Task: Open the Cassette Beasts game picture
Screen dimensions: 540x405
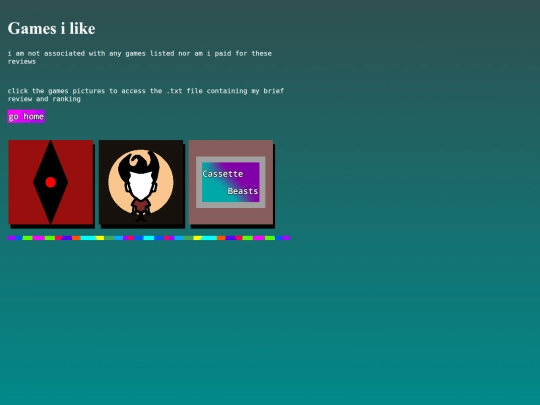Action: coord(231,182)
